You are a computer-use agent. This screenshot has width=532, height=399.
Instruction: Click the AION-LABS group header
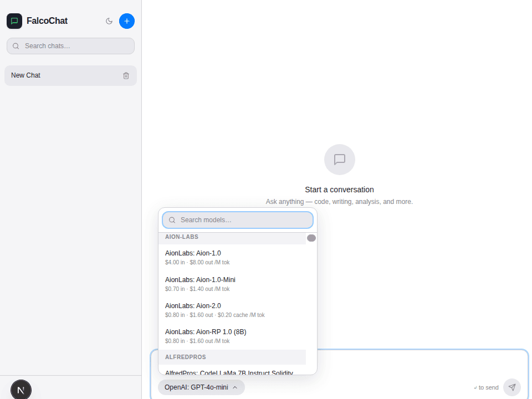[x=232, y=237]
